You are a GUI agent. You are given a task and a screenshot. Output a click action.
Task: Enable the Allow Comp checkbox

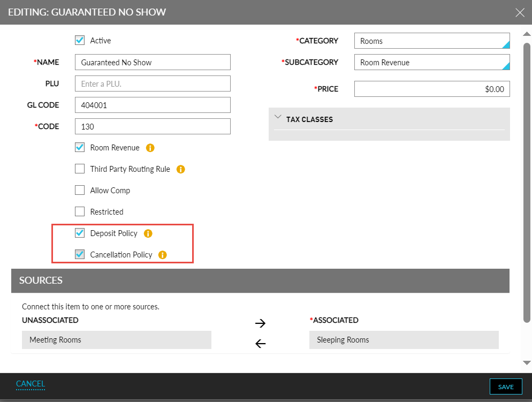tap(80, 191)
